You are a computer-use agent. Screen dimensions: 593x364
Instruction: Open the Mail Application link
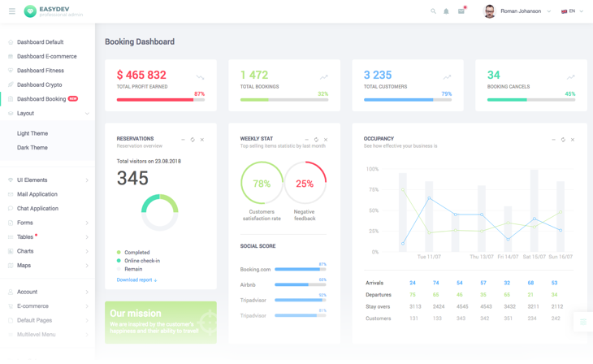pos(37,194)
